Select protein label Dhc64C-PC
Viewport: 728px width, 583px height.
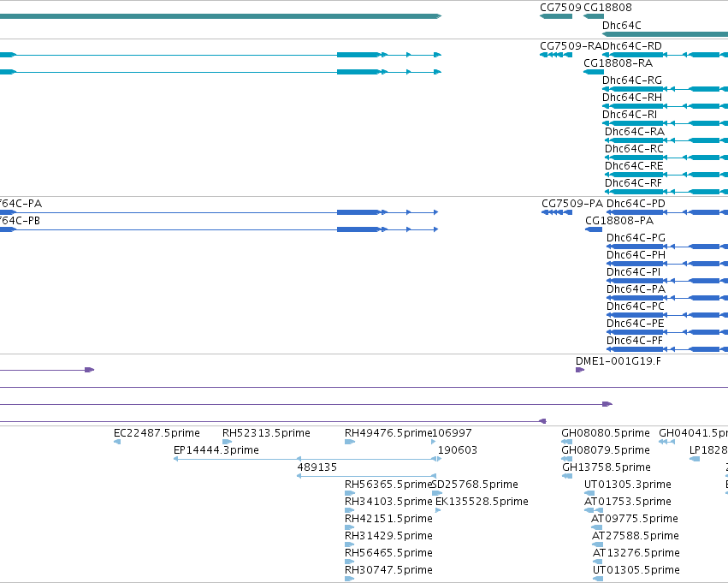pos(636,307)
